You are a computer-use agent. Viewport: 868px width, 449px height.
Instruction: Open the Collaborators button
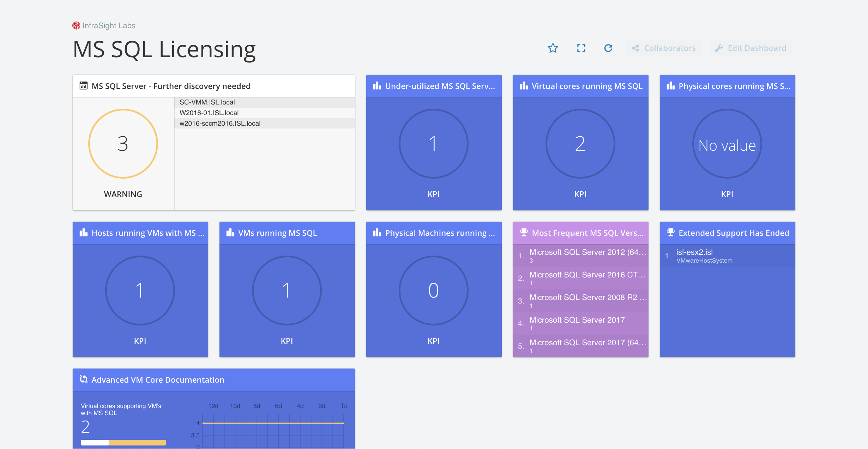pos(664,48)
